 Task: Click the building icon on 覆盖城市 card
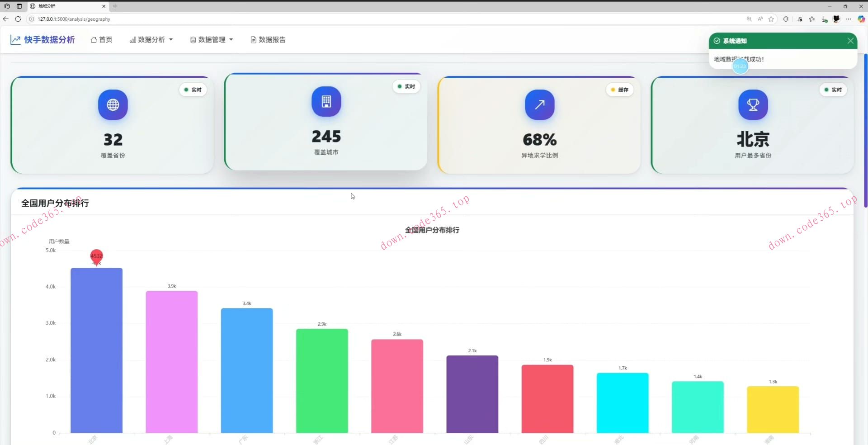[326, 101]
